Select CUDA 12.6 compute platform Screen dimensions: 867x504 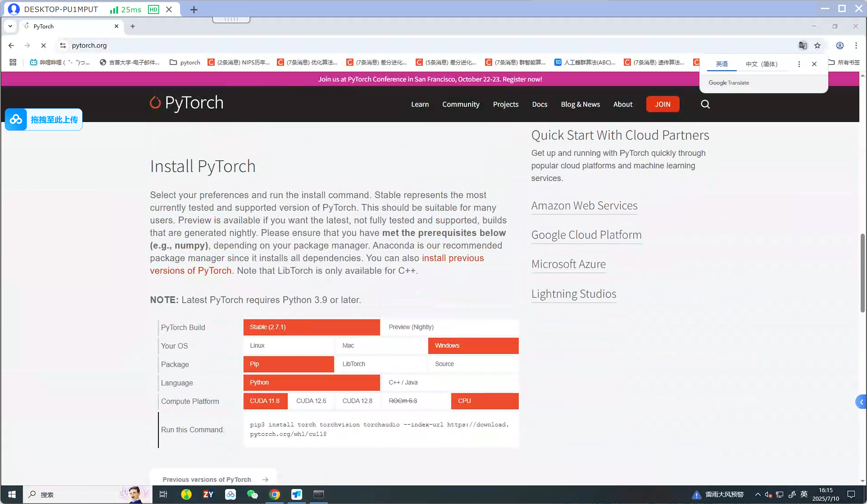[x=311, y=401]
